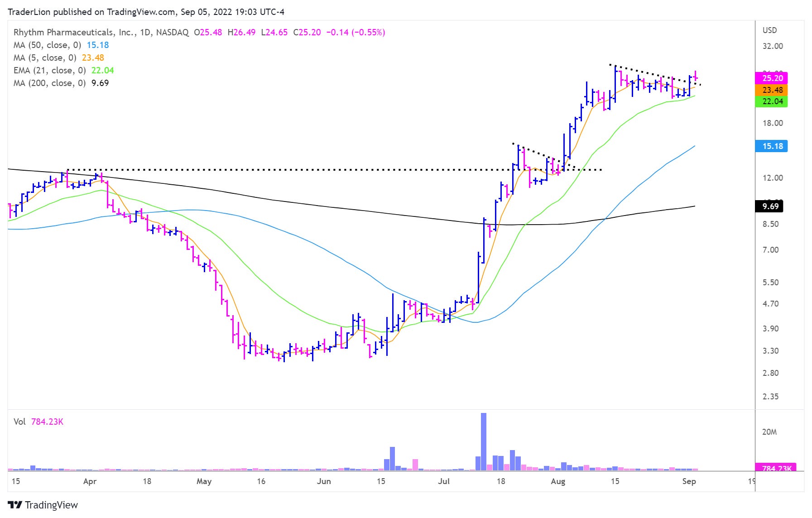Click the 12.00 price axis label
This screenshot has width=812, height=518.
click(x=773, y=178)
